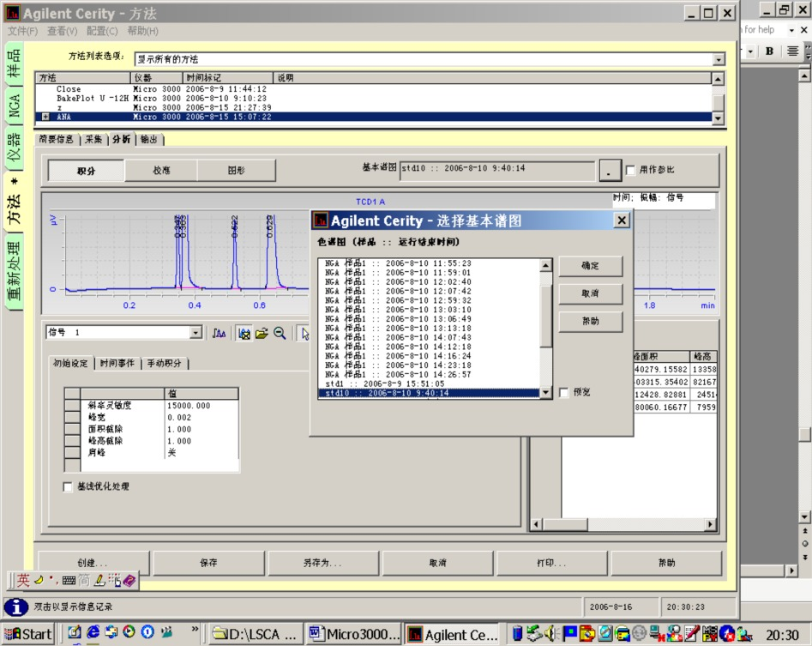Open the 方法列表选项 dropdown
This screenshot has height=646, width=812.
tap(719, 59)
